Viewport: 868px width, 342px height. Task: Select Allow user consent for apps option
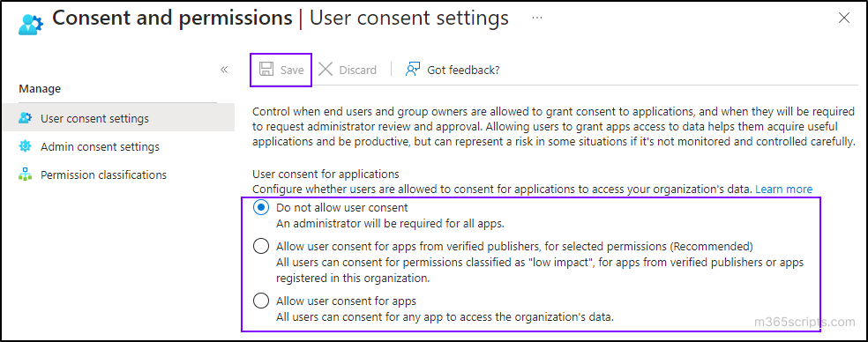(260, 301)
